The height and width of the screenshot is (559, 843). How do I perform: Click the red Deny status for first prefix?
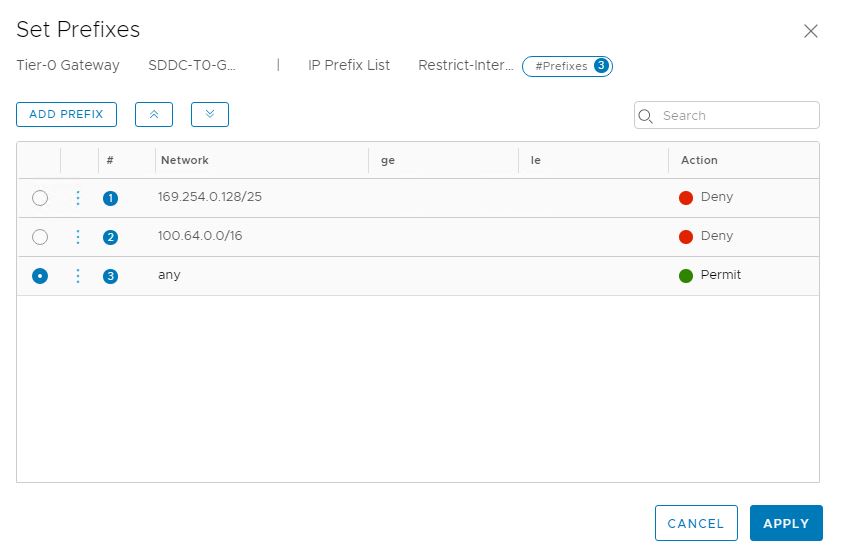coord(706,198)
